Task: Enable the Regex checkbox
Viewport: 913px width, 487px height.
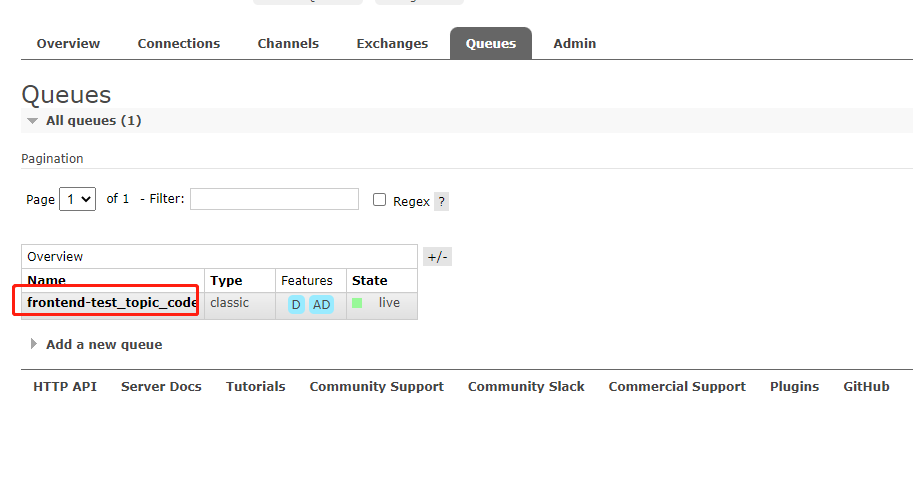Action: (379, 200)
